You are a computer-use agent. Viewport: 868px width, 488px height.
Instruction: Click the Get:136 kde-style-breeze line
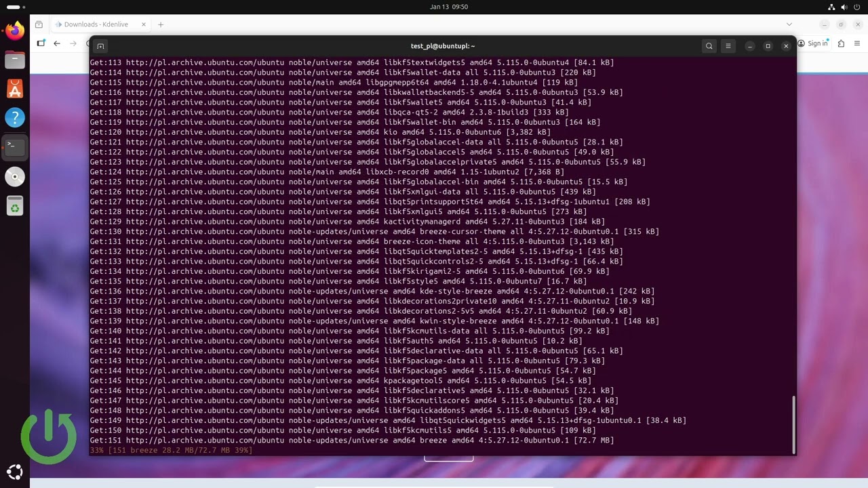tap(372, 291)
